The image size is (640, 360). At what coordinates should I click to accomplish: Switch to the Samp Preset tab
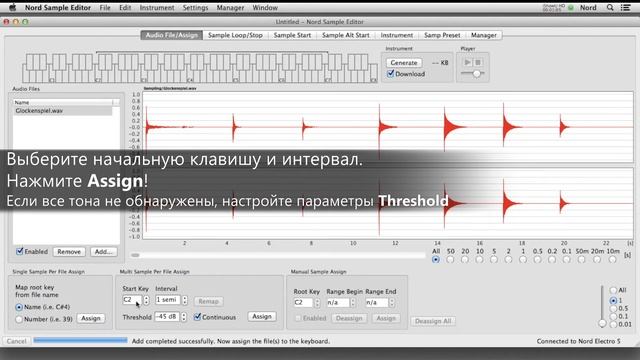click(442, 35)
